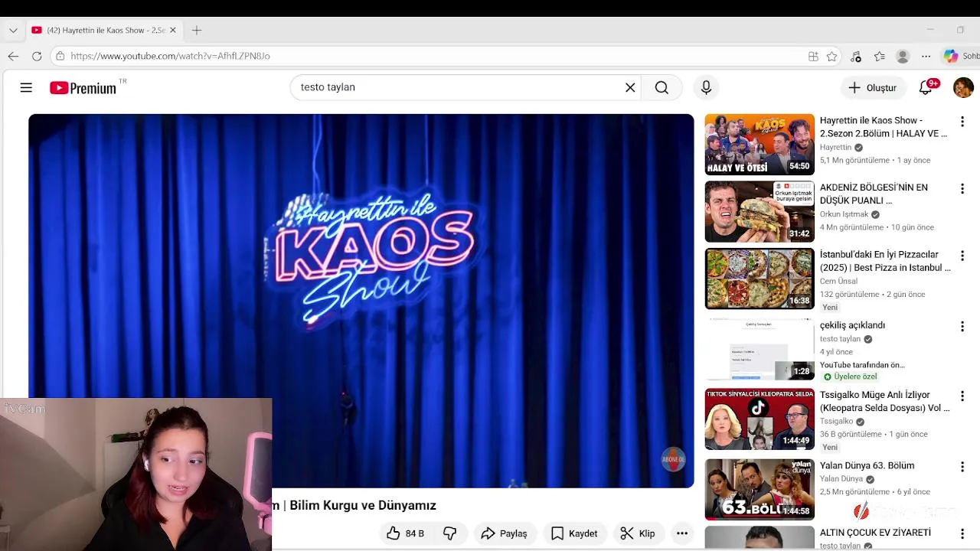
Task: Open AKDENİZ BÖLGESİ'NİN video thumbnail
Action: pyautogui.click(x=759, y=211)
